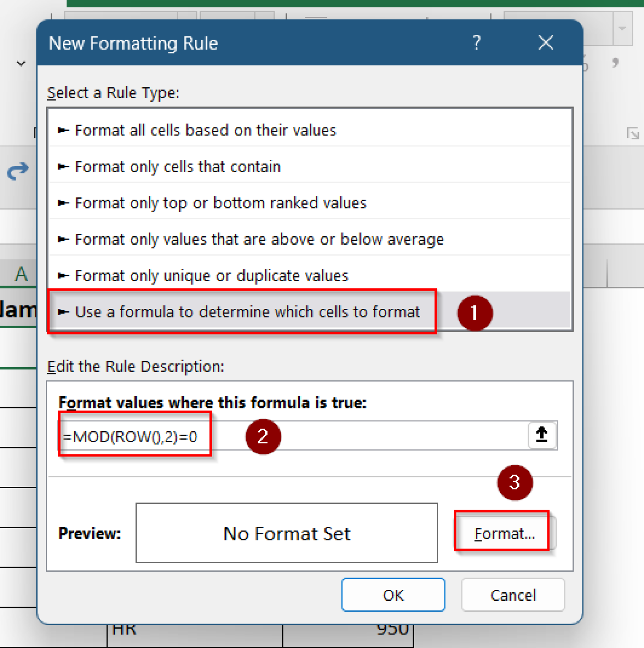Close the New Formatting Rule window
This screenshot has width=644, height=648.
[545, 43]
